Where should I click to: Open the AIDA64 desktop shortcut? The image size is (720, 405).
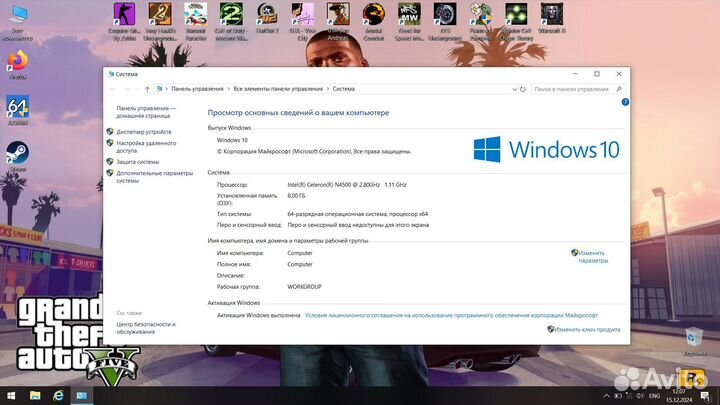pos(18,110)
